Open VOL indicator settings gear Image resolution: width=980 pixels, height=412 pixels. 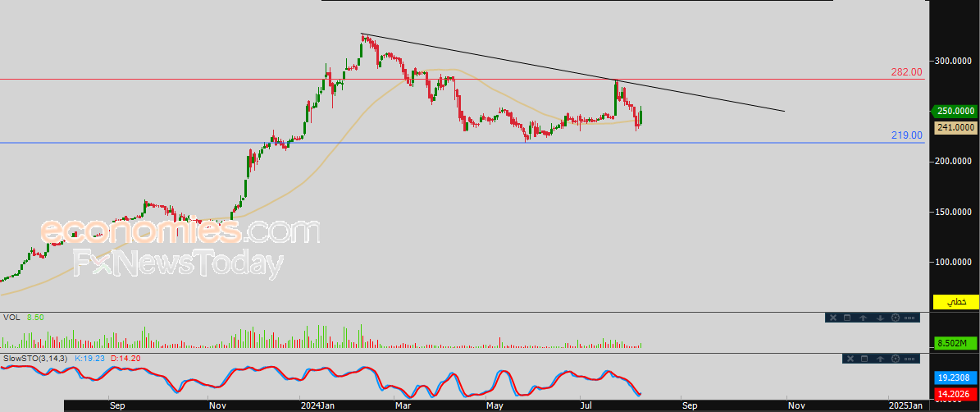tap(895, 318)
